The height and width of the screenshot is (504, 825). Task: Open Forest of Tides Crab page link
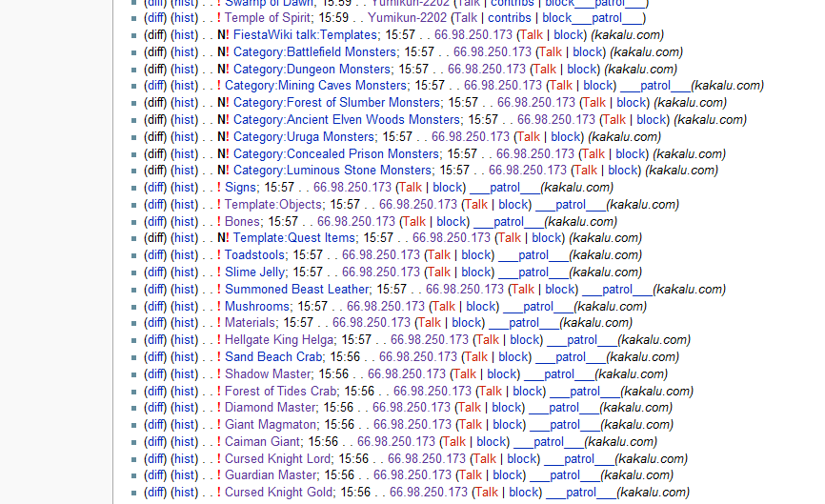click(x=280, y=392)
